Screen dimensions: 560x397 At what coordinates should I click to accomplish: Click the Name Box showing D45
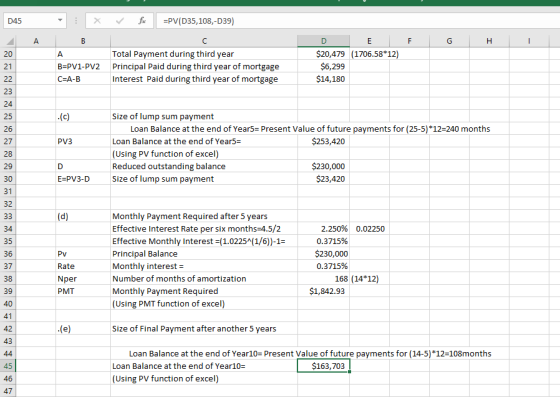(x=35, y=21)
